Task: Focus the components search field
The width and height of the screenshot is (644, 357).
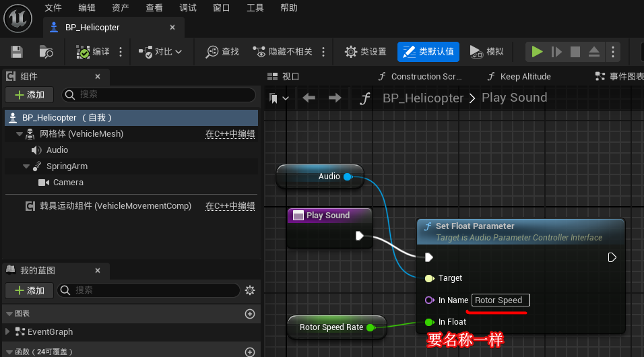Action: 158,94
